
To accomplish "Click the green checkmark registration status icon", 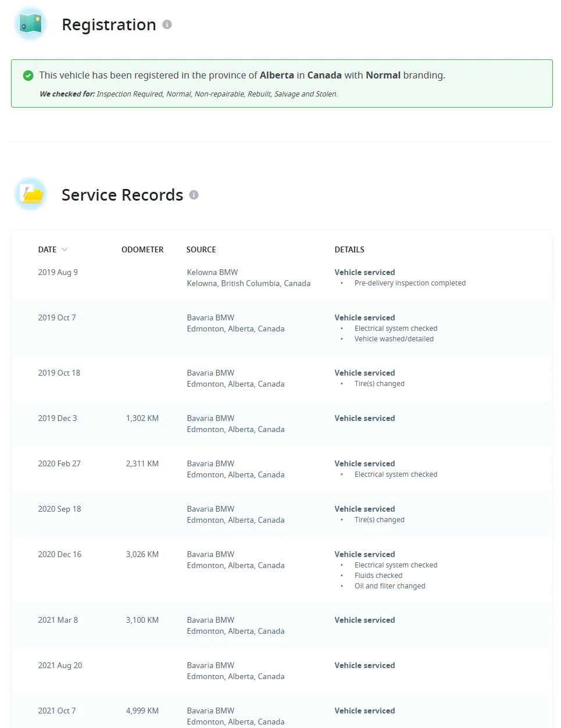I will point(28,76).
